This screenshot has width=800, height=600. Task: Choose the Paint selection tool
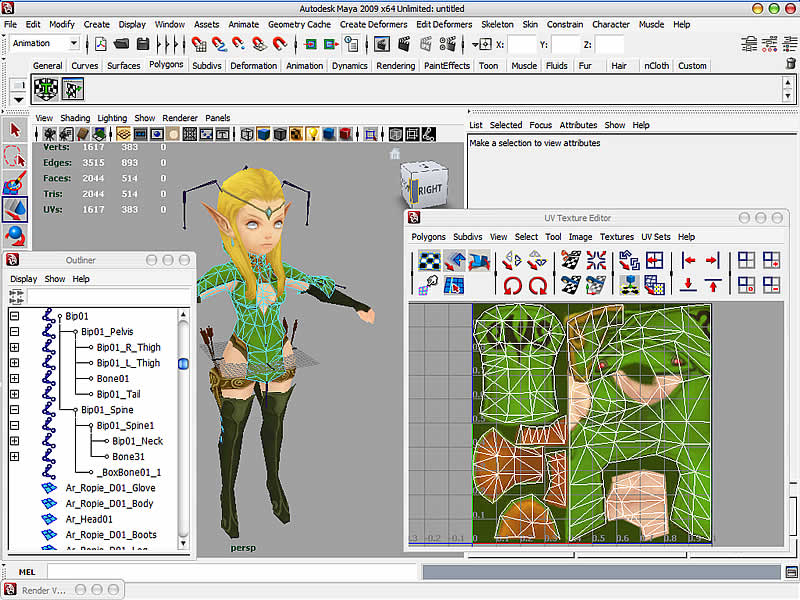pyautogui.click(x=14, y=183)
